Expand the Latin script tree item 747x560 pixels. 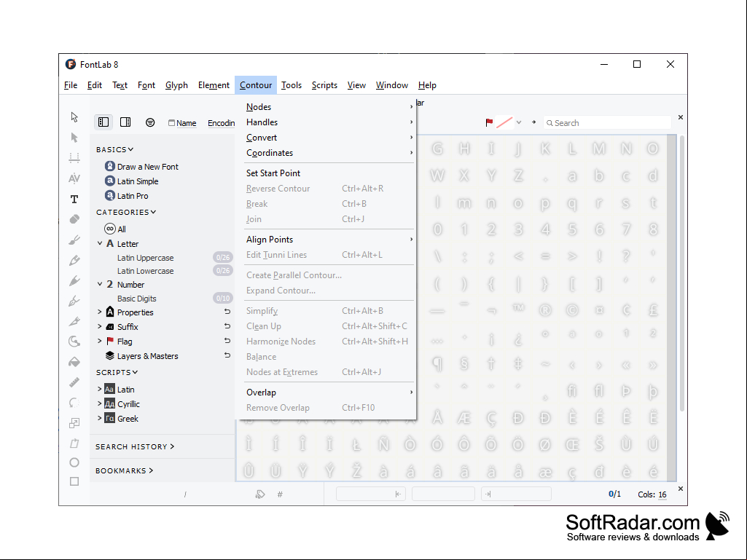(x=100, y=389)
